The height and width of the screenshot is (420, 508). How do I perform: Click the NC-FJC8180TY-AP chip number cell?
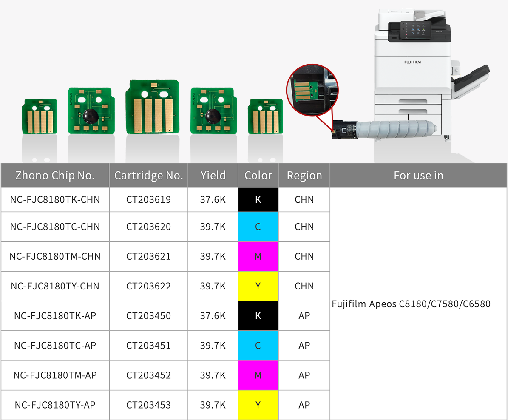(x=55, y=405)
